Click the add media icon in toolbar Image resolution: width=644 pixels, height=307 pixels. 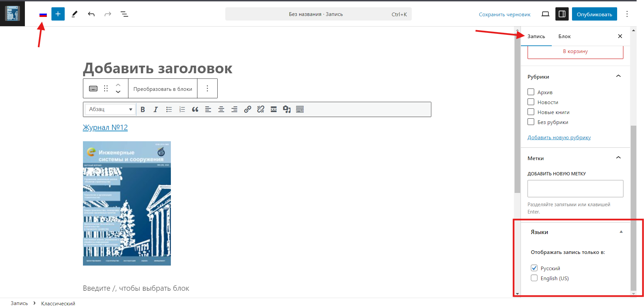tap(287, 109)
